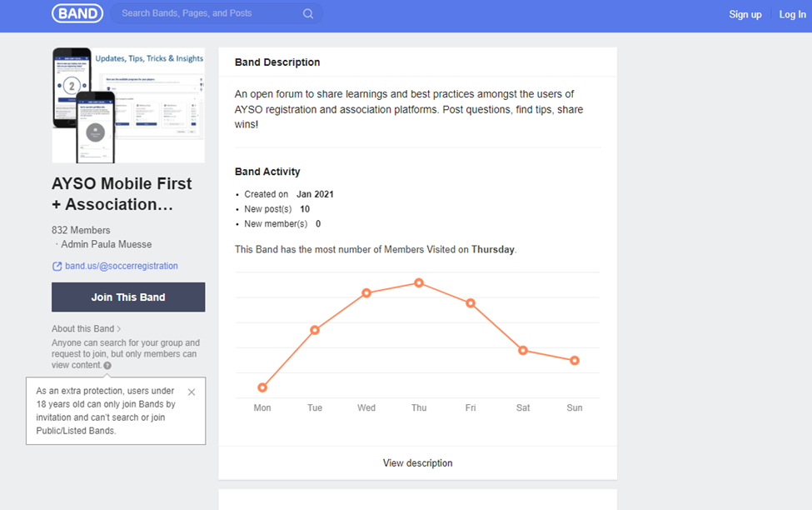Click the help question mark icon
Screen dimensions: 812x510
107,365
